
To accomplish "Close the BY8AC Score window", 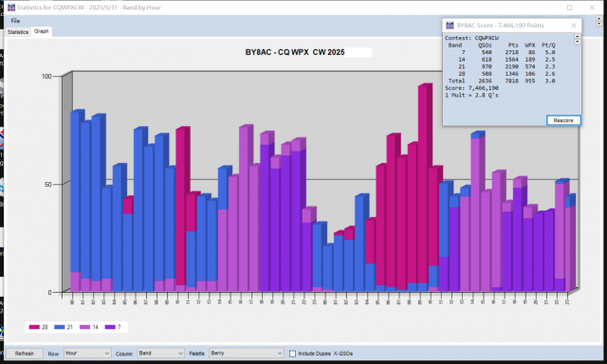I will point(574,26).
